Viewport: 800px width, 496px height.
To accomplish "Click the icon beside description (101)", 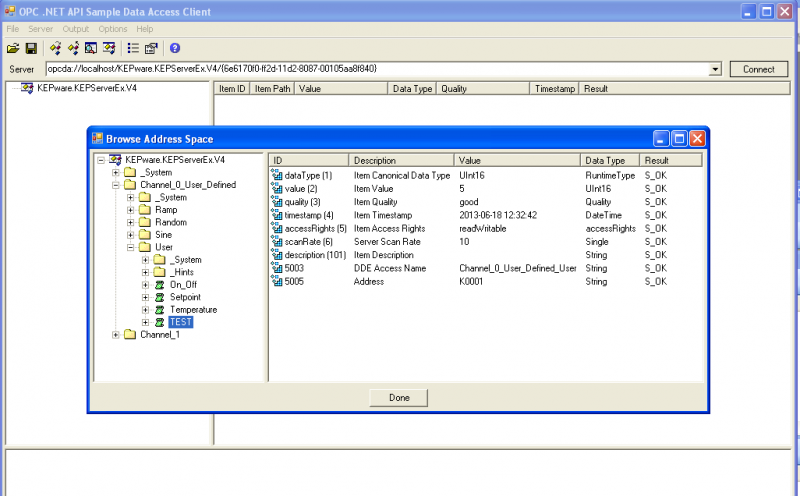I will (277, 255).
